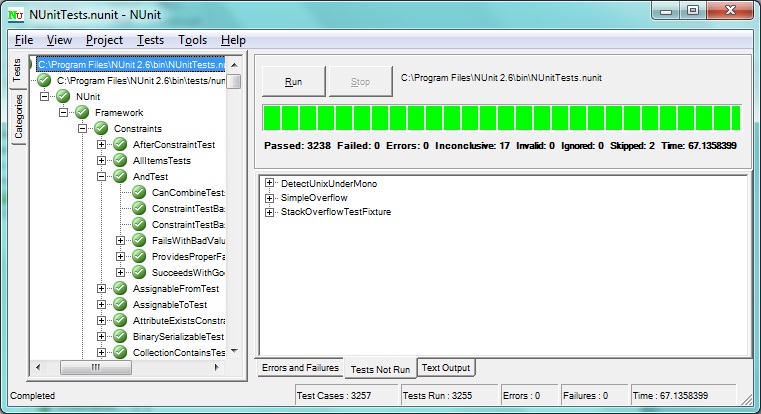Switch to Errors and Failures tab
Image resolution: width=761 pixels, height=414 pixels.
(299, 368)
